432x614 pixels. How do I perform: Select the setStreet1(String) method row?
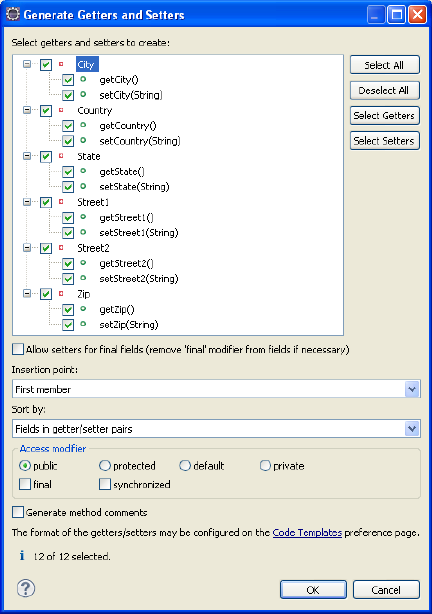[139, 233]
